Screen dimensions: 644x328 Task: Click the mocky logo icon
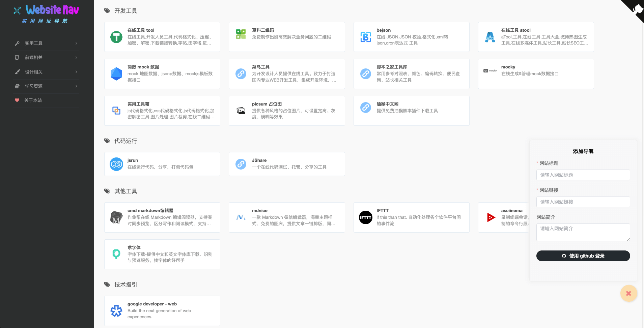(x=490, y=71)
